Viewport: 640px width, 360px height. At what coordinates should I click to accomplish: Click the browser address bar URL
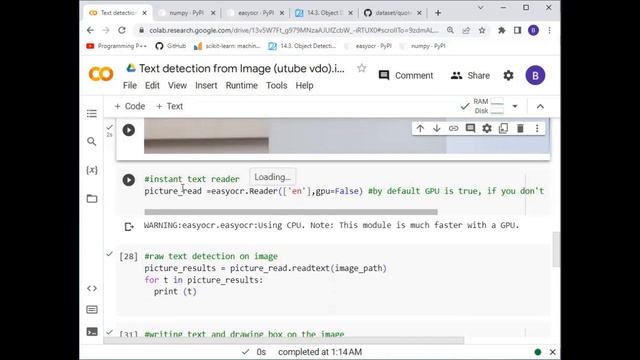coord(293,30)
